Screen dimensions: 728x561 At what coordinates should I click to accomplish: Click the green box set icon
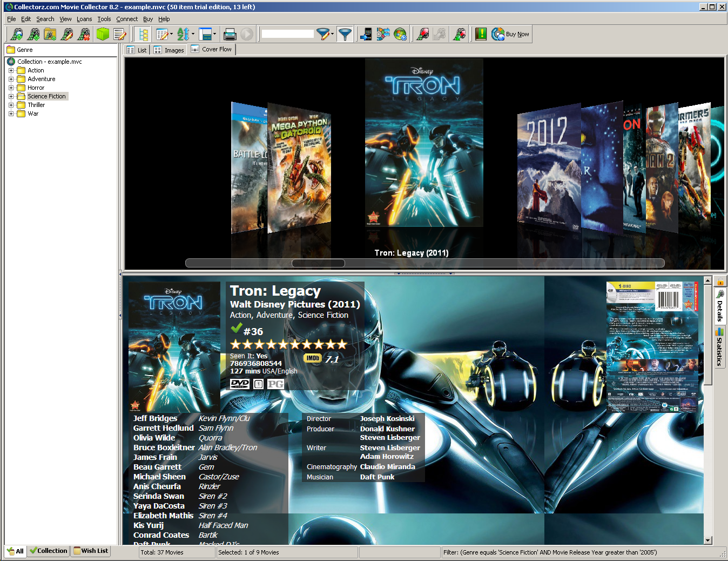[x=103, y=34]
